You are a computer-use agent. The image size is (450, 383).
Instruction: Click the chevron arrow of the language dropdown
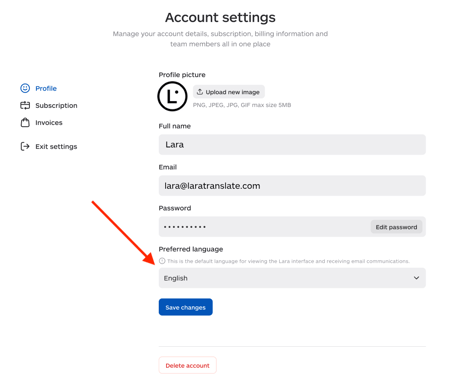tap(416, 278)
